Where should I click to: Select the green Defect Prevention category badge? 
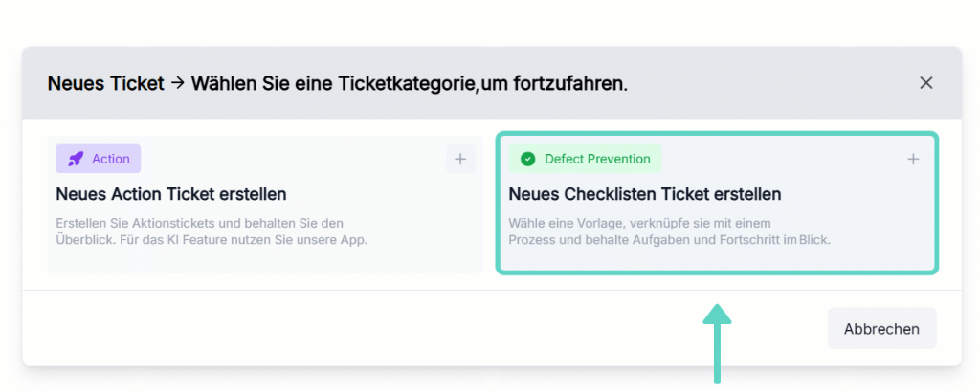585,159
